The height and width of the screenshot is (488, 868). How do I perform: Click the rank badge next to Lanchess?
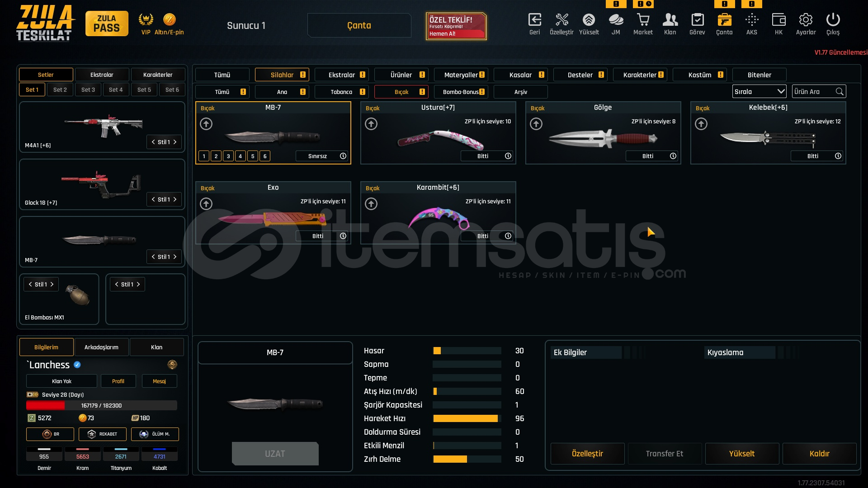[172, 365]
